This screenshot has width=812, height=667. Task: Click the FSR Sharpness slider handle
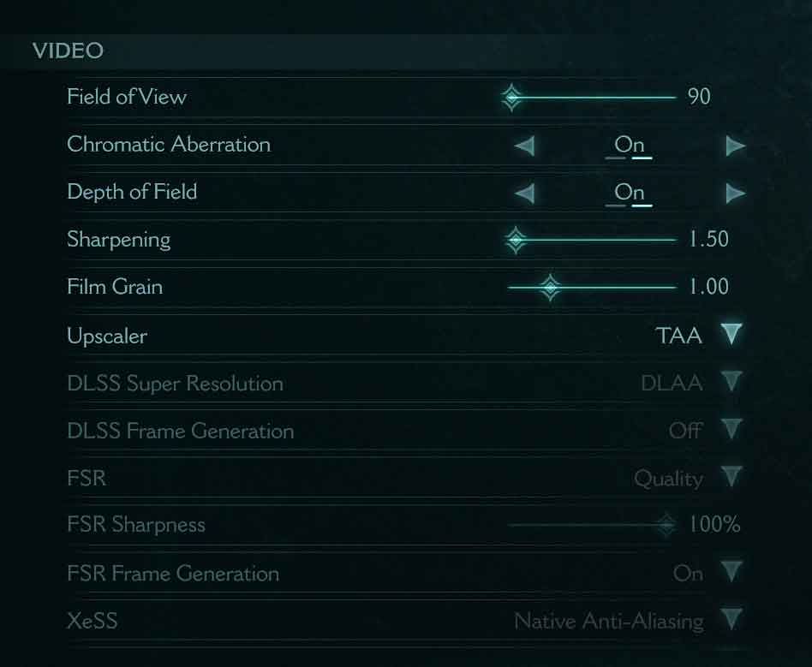665,525
